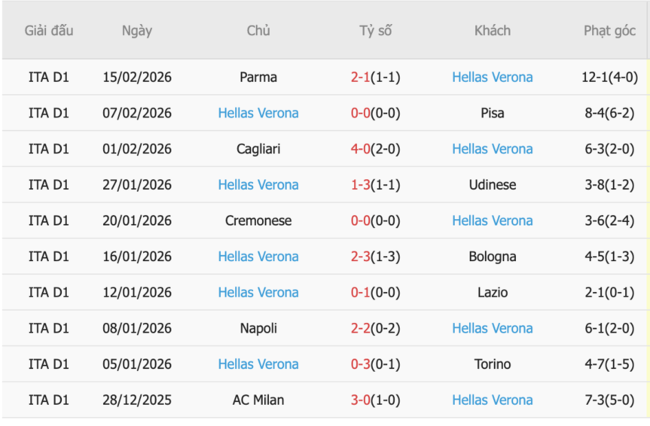
Task: Click ITA D1 league in 15/02/2026 row
Action: pos(49,77)
